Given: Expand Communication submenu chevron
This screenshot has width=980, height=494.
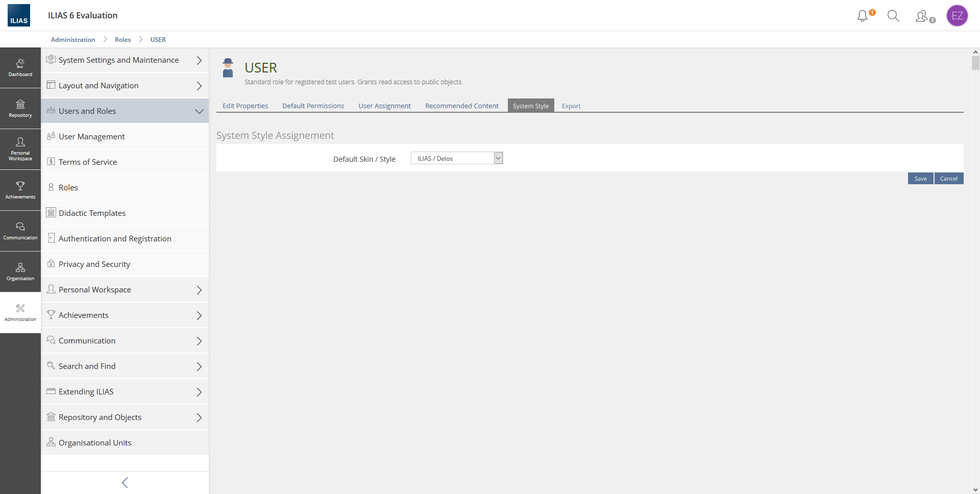Looking at the screenshot, I should (x=199, y=341).
